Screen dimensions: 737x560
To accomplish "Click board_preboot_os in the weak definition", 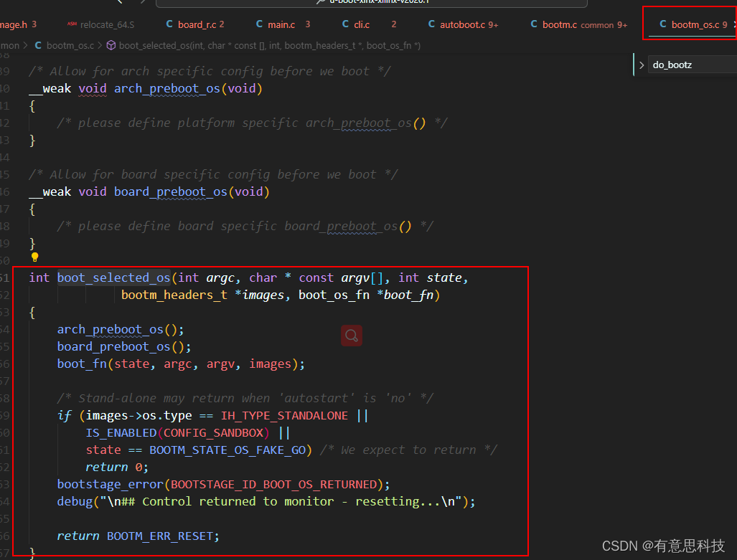I will click(171, 191).
